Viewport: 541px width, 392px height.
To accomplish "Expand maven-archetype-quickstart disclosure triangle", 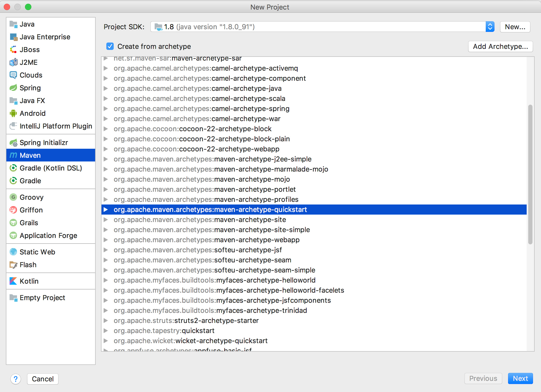I will click(x=106, y=210).
